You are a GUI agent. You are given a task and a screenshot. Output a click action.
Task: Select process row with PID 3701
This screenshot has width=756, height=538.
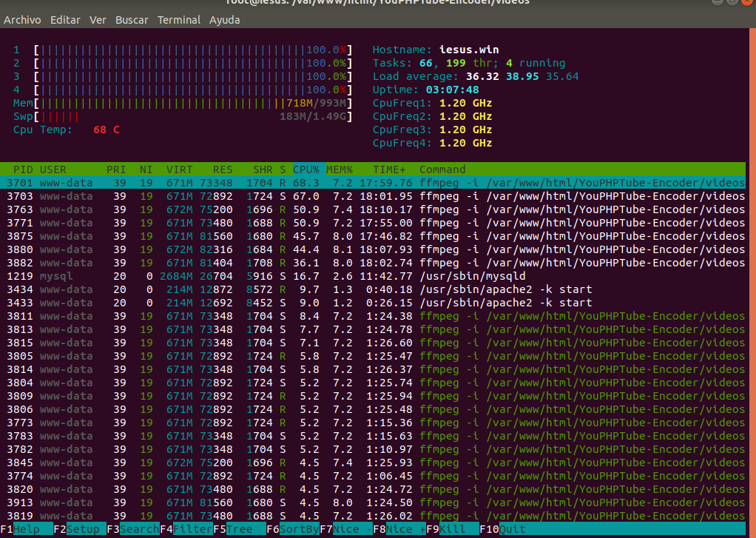tap(373, 183)
